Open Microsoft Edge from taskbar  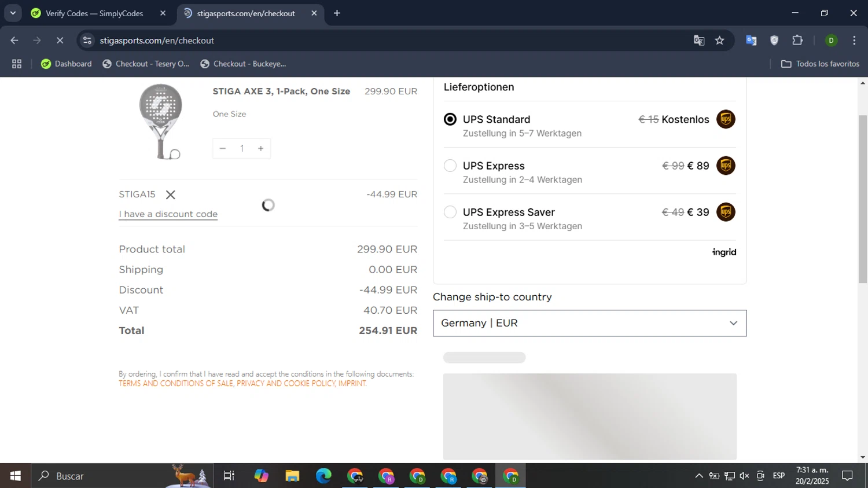point(323,476)
